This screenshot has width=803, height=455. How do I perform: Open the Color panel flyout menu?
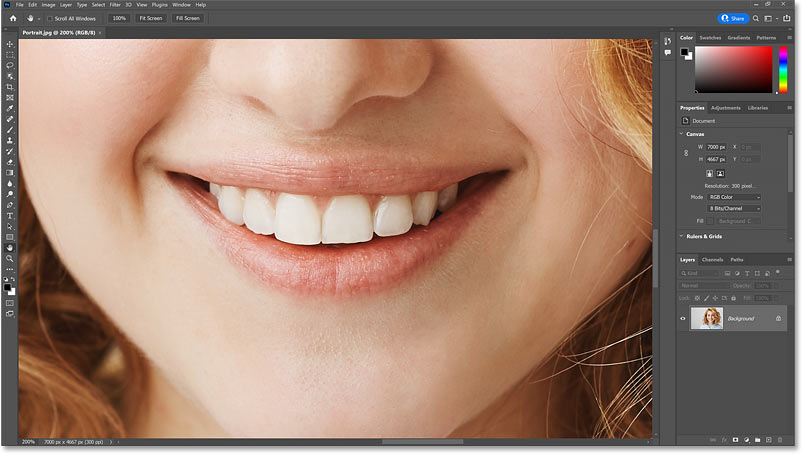coord(789,37)
